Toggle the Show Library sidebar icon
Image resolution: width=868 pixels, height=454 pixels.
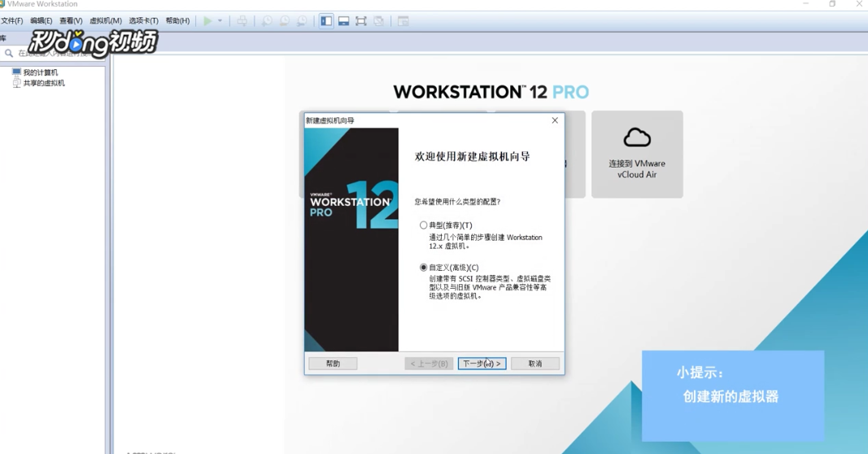coord(326,21)
